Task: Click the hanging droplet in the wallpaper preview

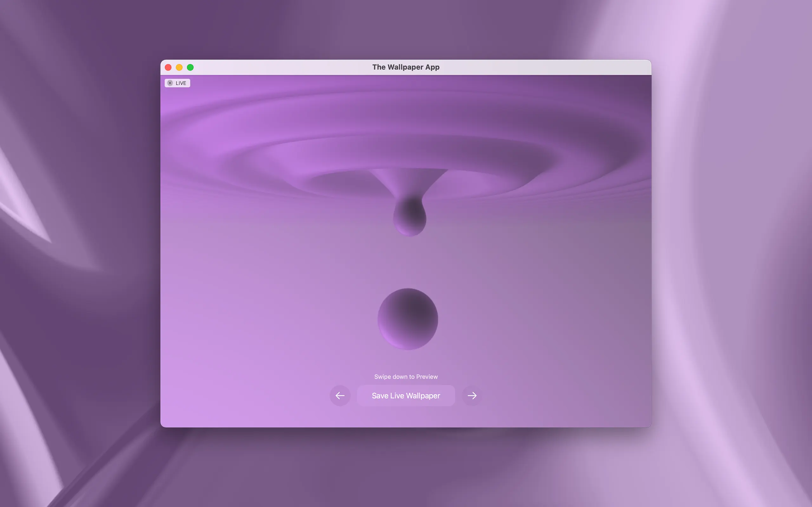Action: (410, 216)
